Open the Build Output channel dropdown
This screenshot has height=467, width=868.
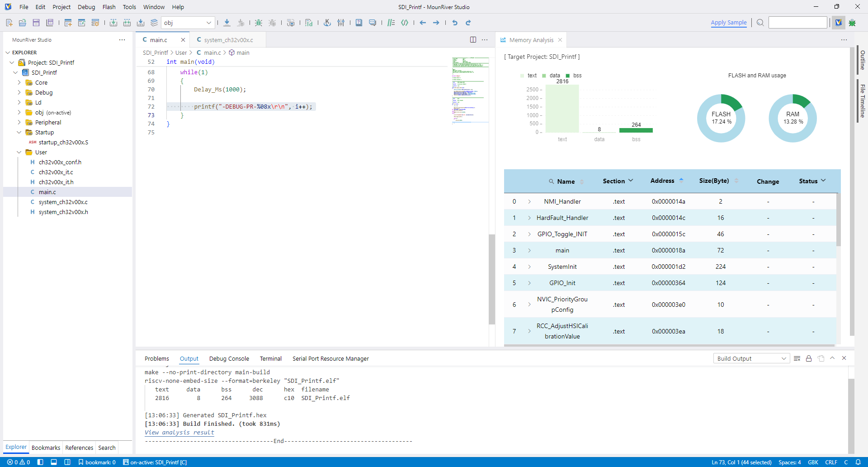tap(751, 358)
